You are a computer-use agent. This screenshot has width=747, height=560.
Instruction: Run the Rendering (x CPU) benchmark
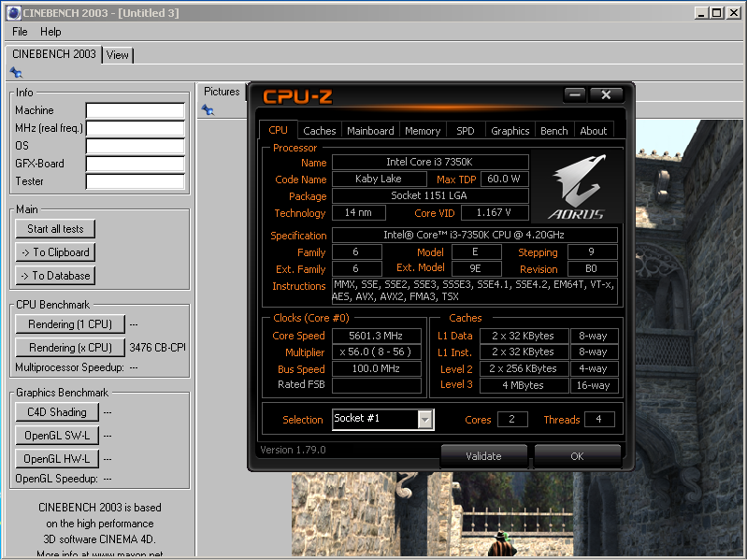tap(70, 348)
